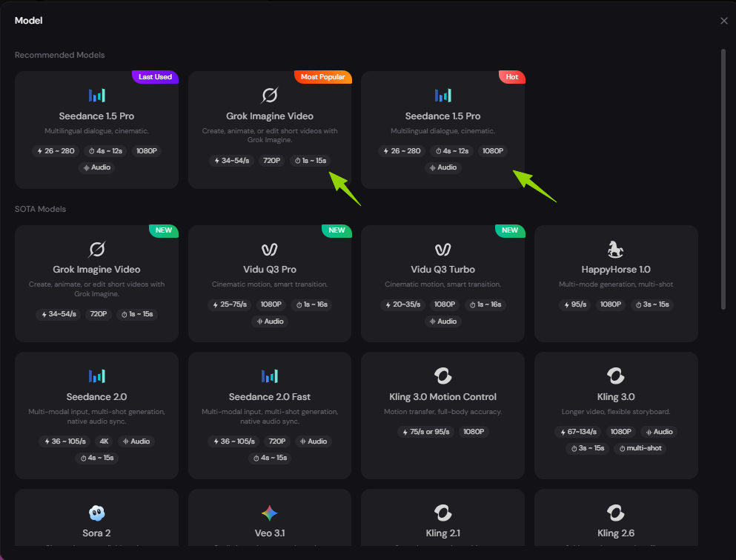Select Seedance 1.5 Pro title in Last Used card
736x560 pixels.
(96, 116)
